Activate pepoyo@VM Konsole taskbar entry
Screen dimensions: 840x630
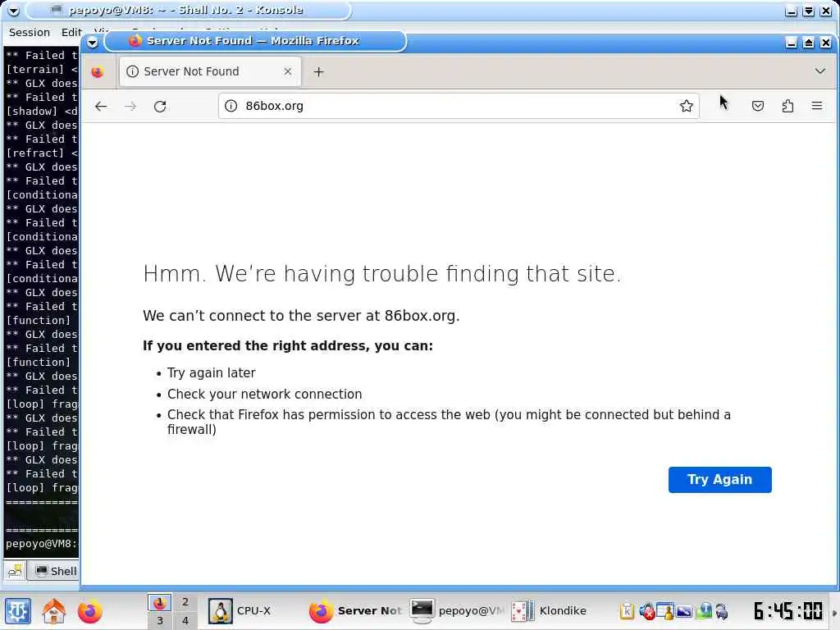[456, 611]
